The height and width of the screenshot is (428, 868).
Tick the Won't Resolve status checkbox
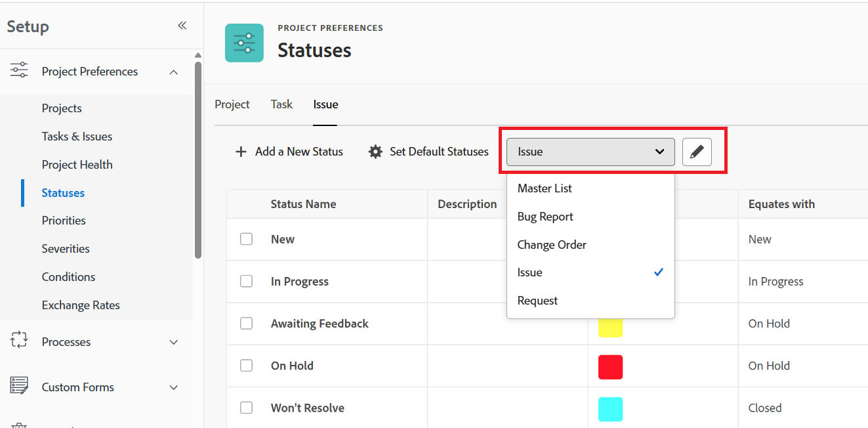(246, 408)
